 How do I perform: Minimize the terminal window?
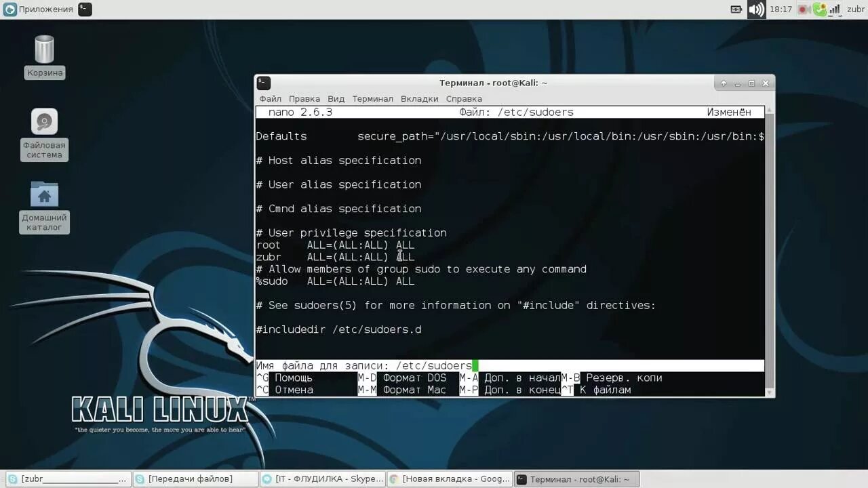point(738,83)
